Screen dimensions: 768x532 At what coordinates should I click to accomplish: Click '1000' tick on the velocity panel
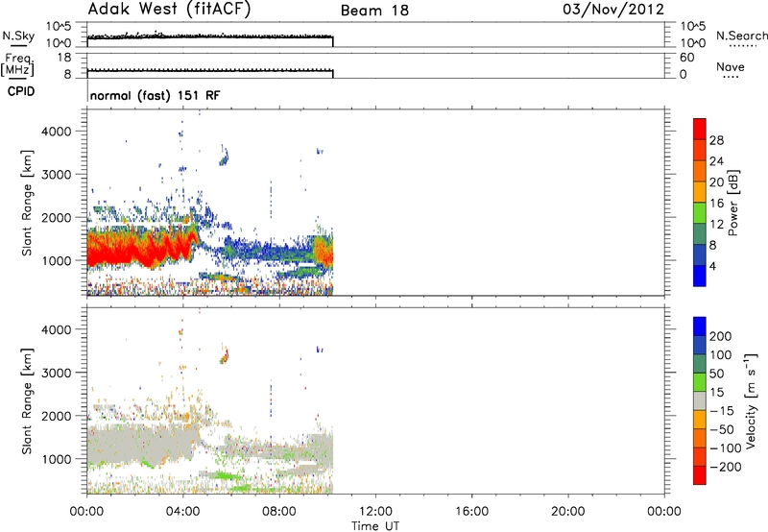[57, 459]
